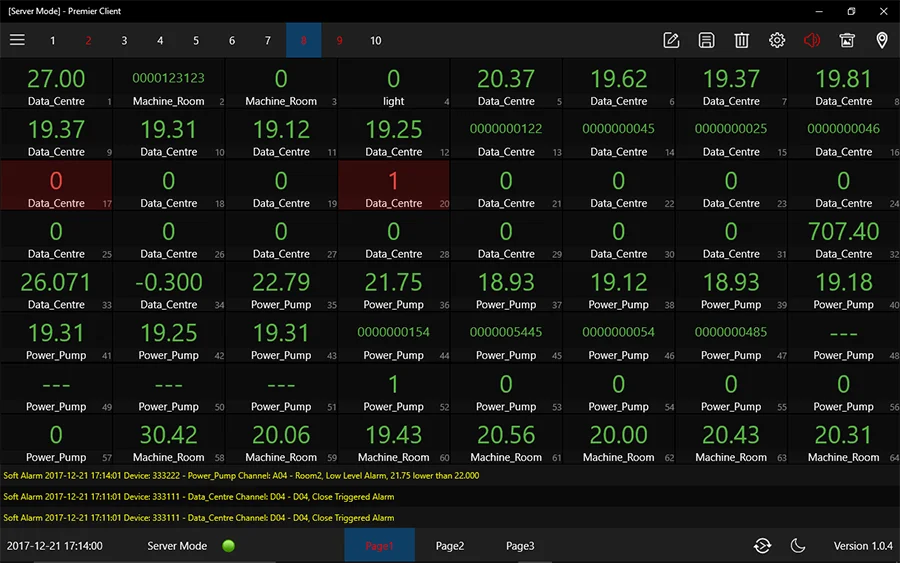This screenshot has height=563, width=900.
Task: Open the Data_Centre tile showing 707.40
Action: (x=843, y=237)
